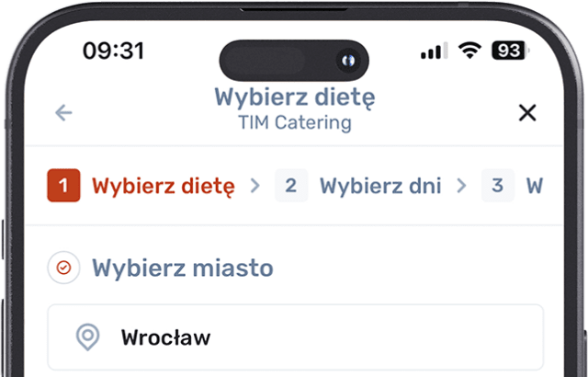Viewport: 588px width, 377px height.
Task: Tap chevron after Wybierz dni step
Action: 461,186
